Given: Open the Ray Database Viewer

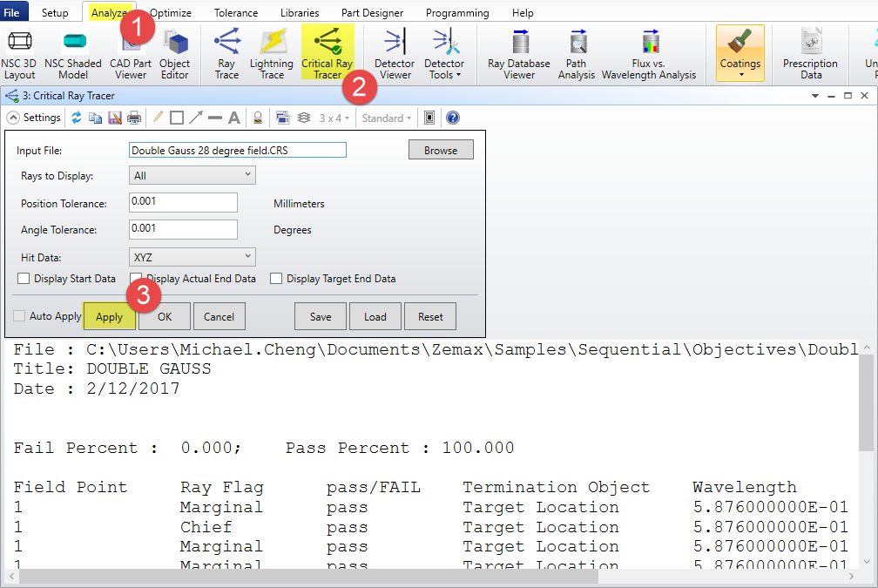Looking at the screenshot, I should pos(519,55).
